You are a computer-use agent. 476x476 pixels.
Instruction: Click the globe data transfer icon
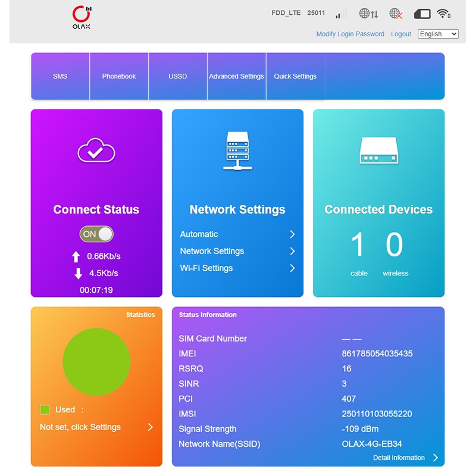(368, 13)
